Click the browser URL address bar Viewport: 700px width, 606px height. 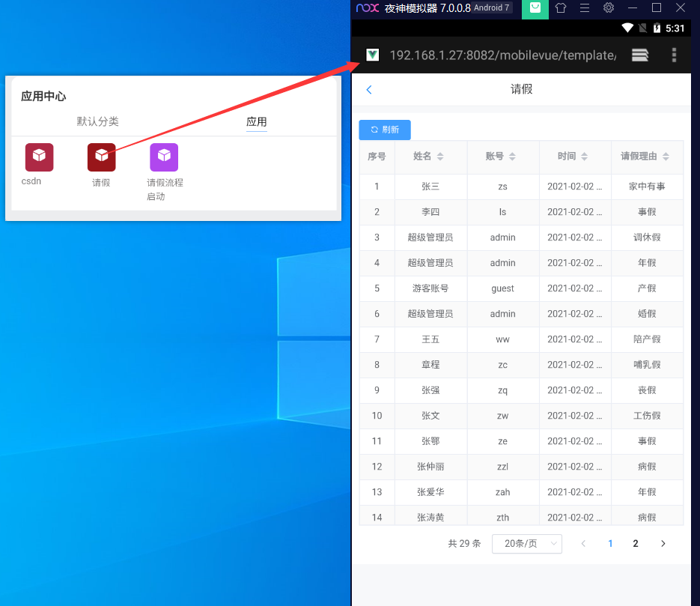point(502,55)
